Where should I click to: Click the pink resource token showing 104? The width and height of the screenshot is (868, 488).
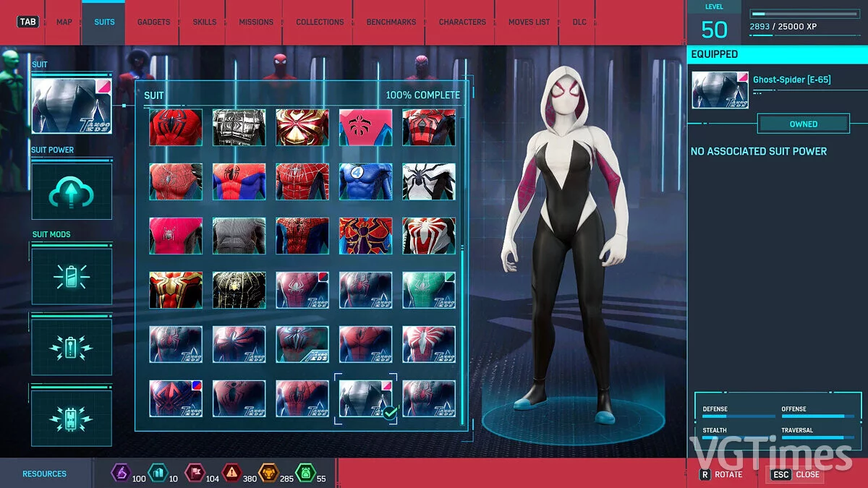(195, 474)
